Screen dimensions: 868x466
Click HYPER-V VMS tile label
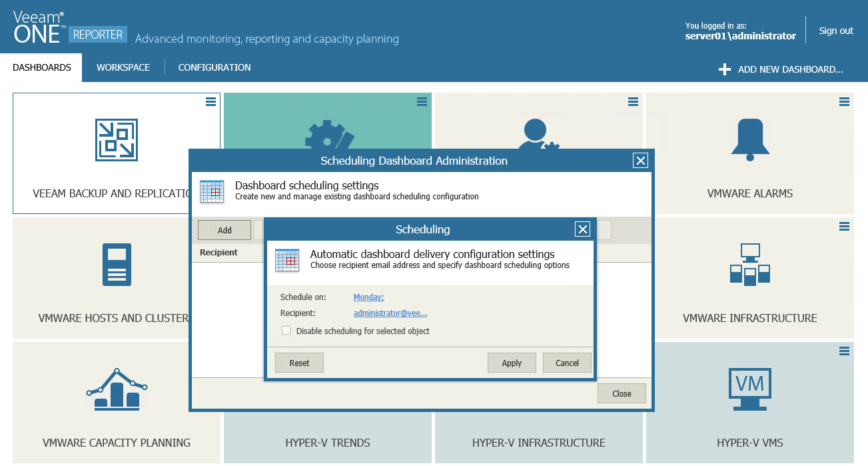[750, 443]
